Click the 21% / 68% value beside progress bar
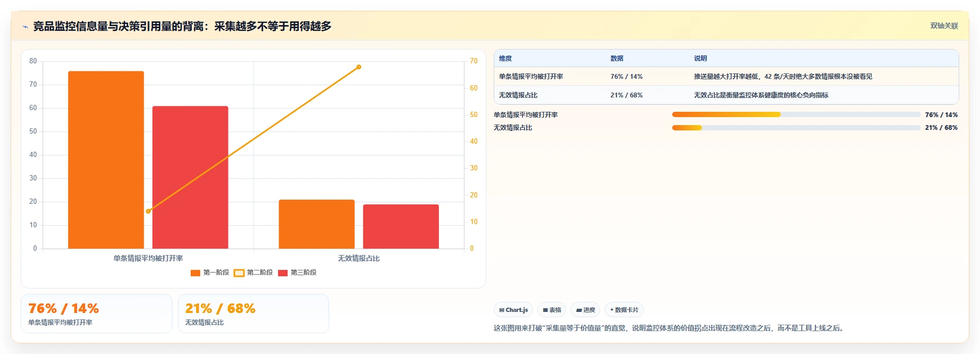This screenshot has width=980, height=354. coord(941,128)
